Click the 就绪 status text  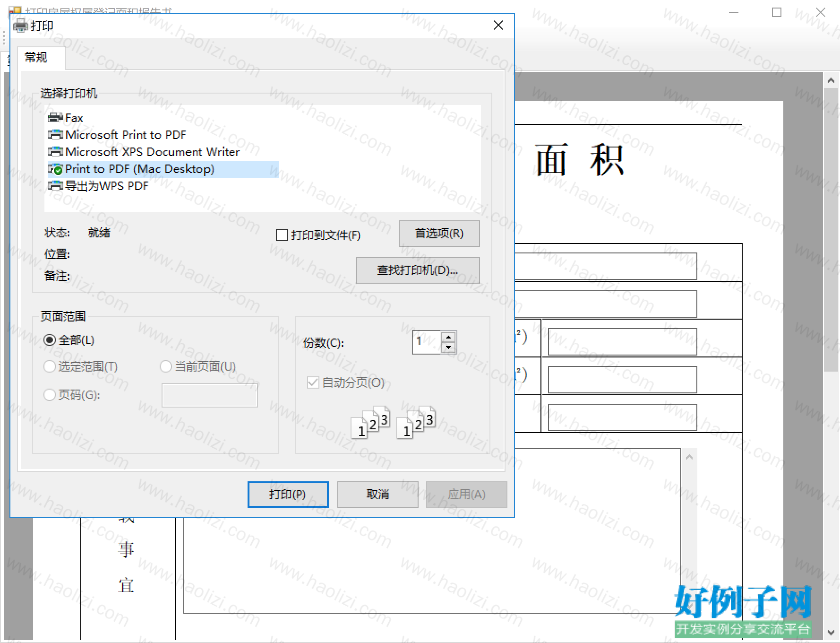[x=99, y=232]
